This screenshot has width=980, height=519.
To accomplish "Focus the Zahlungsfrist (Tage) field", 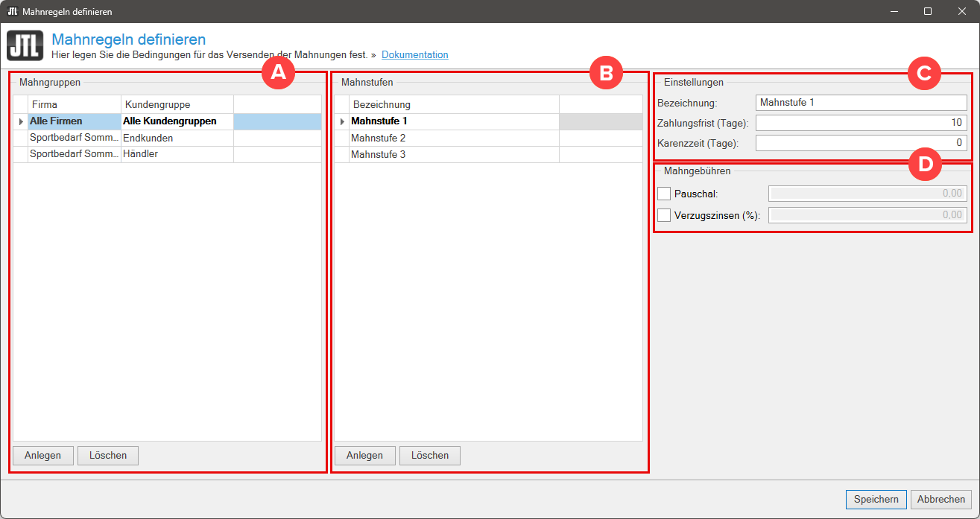I will coord(861,123).
